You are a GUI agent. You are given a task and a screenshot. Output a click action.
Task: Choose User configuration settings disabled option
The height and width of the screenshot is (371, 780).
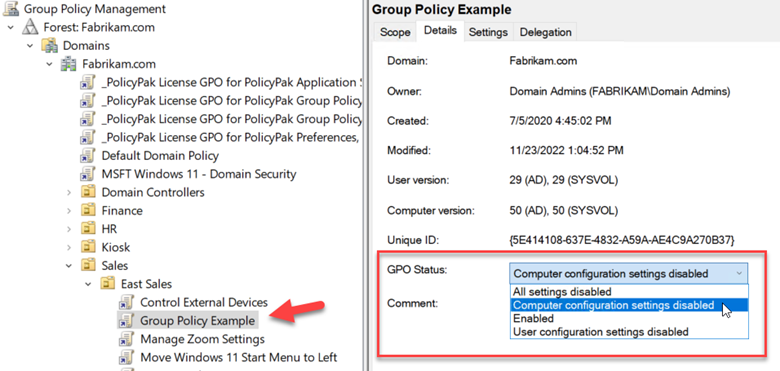click(x=629, y=331)
